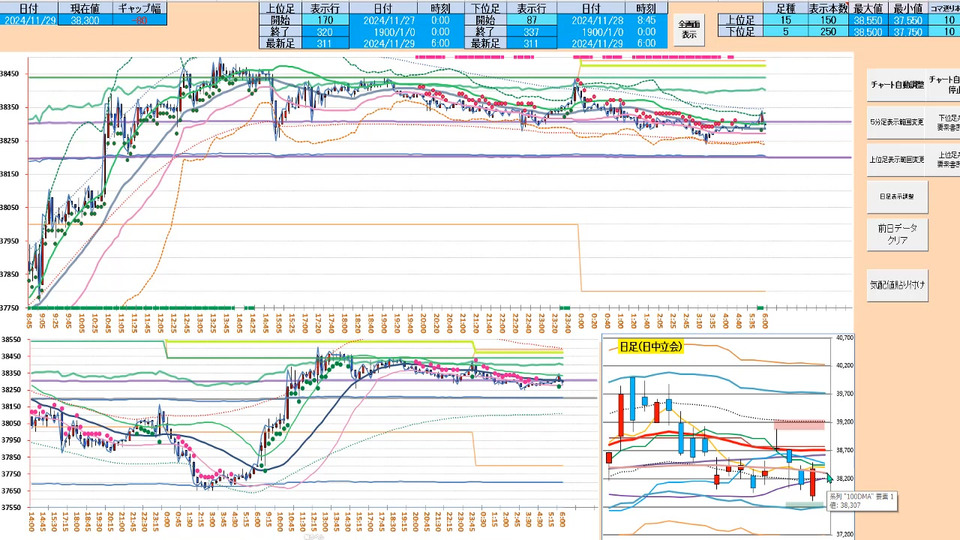
Task: Click the 最大値 column header
Action: pyautogui.click(x=868, y=9)
